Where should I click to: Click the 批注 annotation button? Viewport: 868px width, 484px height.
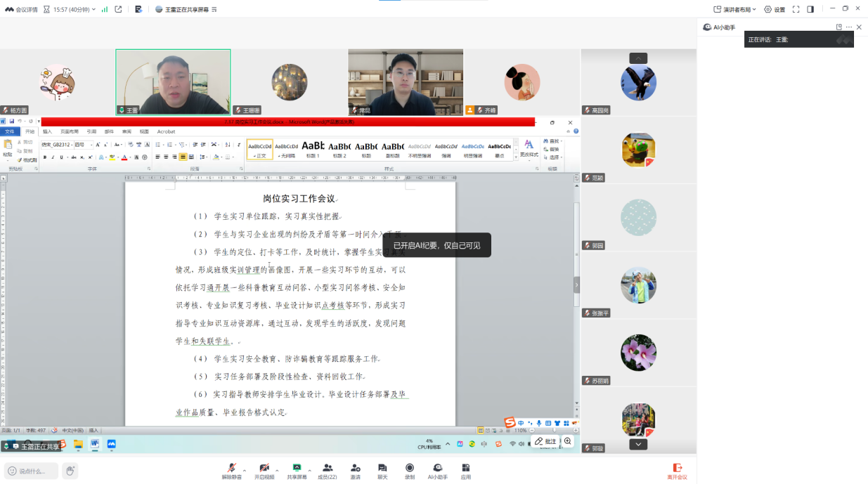coord(545,441)
